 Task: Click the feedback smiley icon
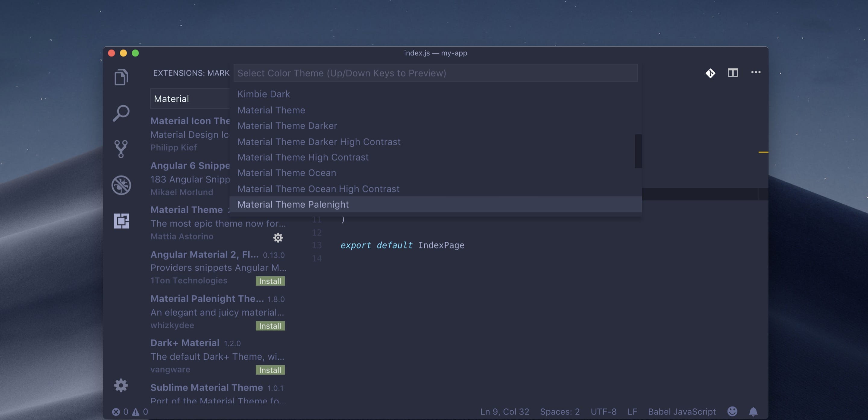coord(732,412)
